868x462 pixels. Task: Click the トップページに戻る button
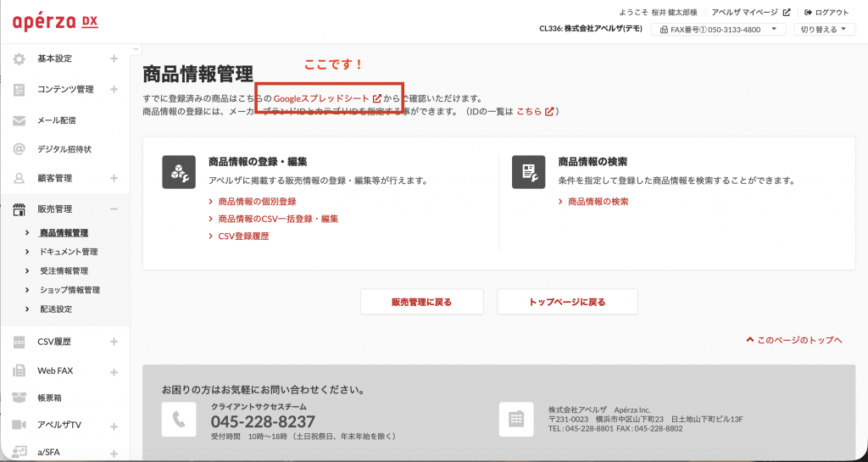(567, 302)
